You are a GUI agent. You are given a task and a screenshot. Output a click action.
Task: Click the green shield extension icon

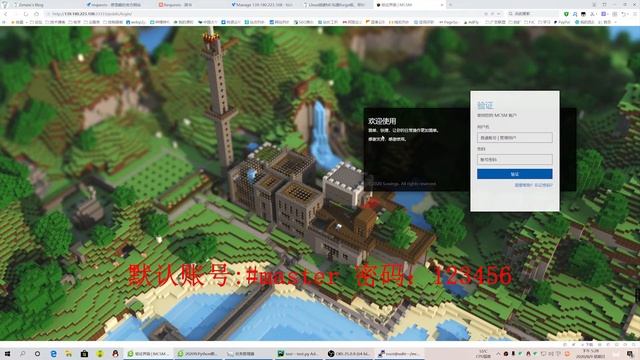(566, 14)
